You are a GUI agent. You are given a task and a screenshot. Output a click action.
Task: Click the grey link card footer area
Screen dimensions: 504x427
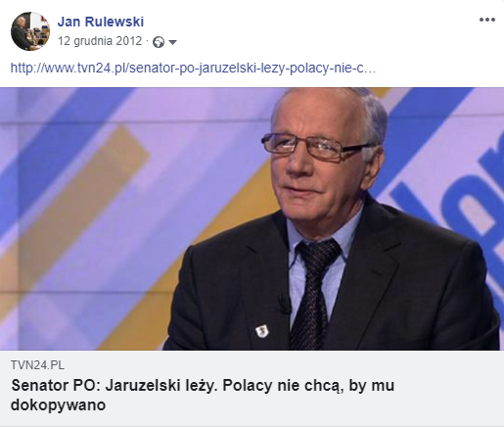pyautogui.click(x=252, y=388)
